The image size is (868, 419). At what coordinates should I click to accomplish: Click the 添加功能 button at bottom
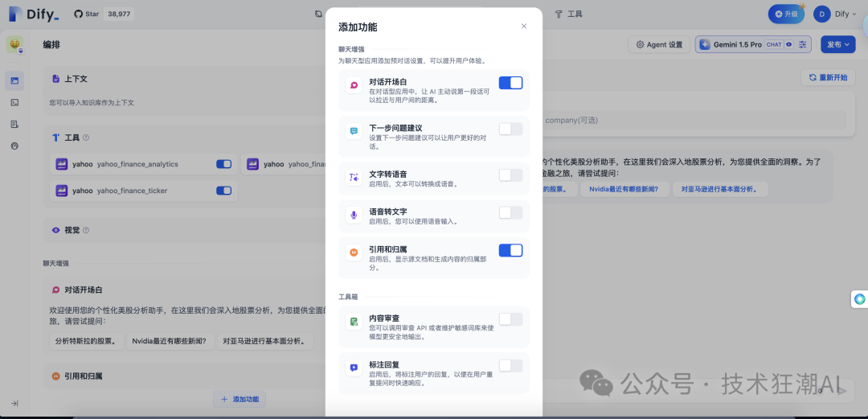tap(240, 399)
